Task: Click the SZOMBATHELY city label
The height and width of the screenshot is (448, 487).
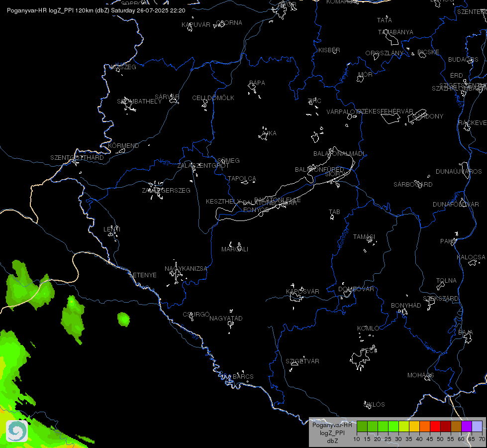Action: pos(139,102)
